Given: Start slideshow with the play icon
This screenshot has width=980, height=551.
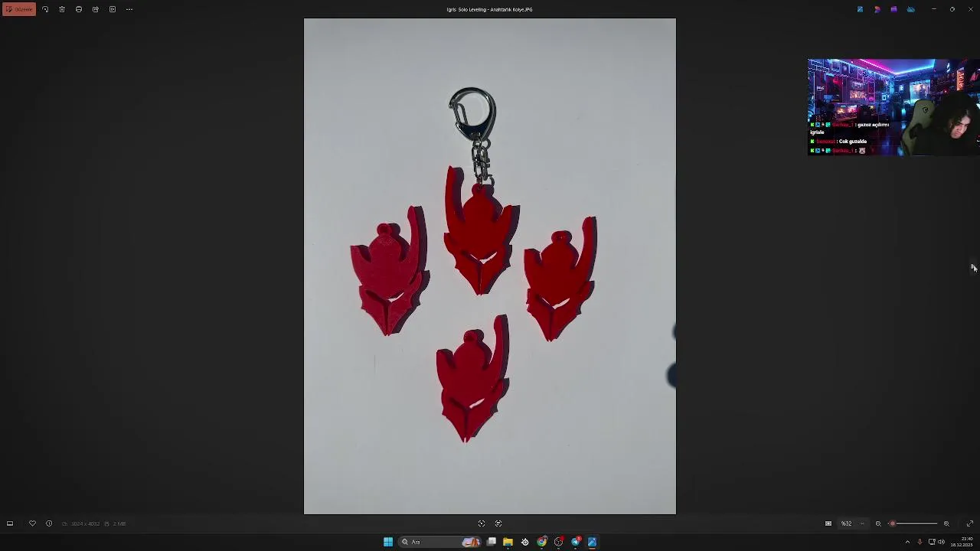Looking at the screenshot, I should click(113, 9).
